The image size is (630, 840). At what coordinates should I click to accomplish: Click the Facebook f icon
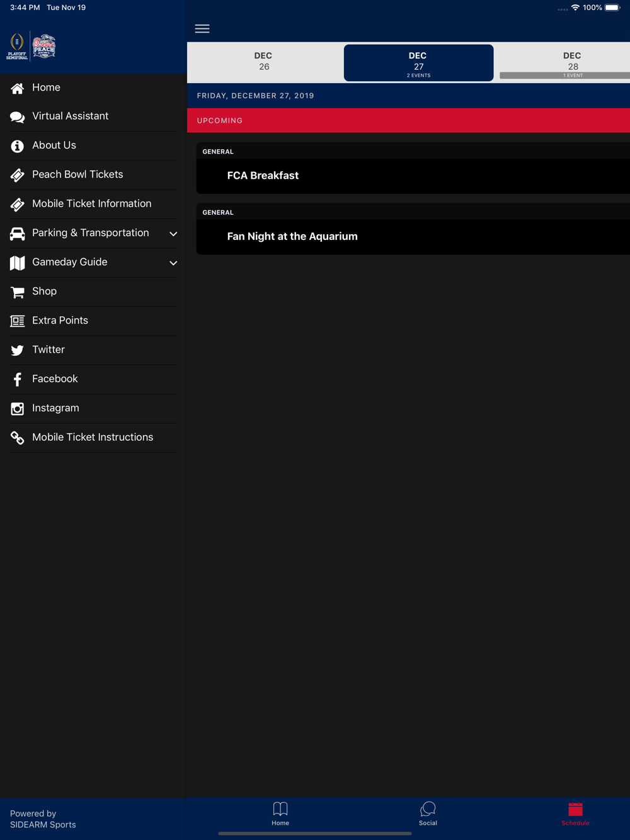pyautogui.click(x=18, y=379)
